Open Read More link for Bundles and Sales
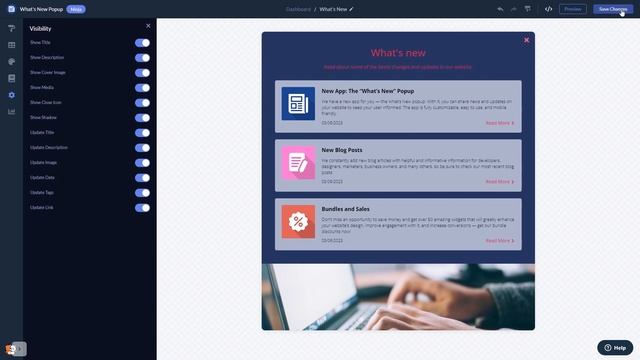 tap(500, 241)
